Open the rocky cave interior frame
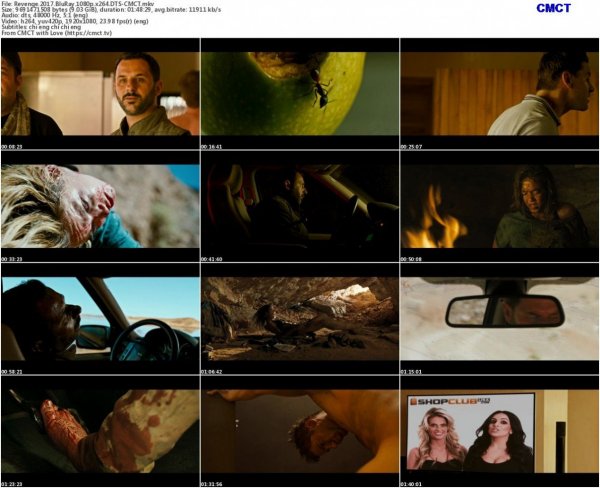 300,319
